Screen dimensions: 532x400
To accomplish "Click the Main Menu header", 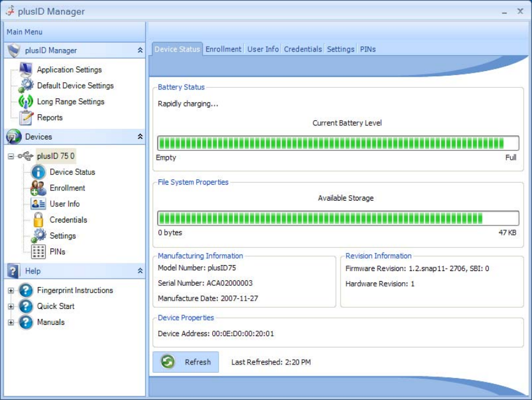I will (x=24, y=32).
